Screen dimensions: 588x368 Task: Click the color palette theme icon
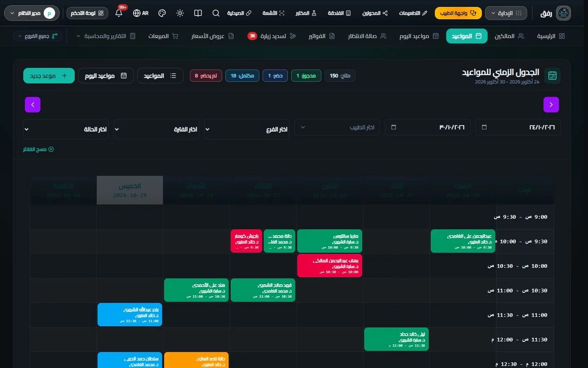point(162,13)
